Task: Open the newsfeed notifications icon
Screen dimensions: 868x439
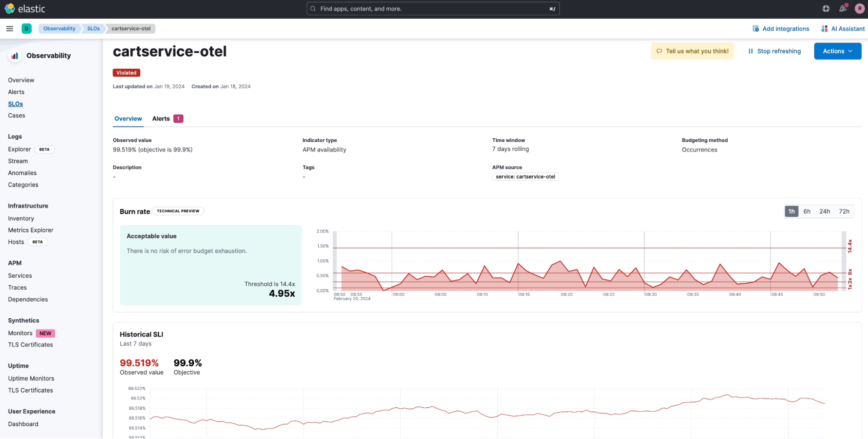Action: tap(843, 9)
